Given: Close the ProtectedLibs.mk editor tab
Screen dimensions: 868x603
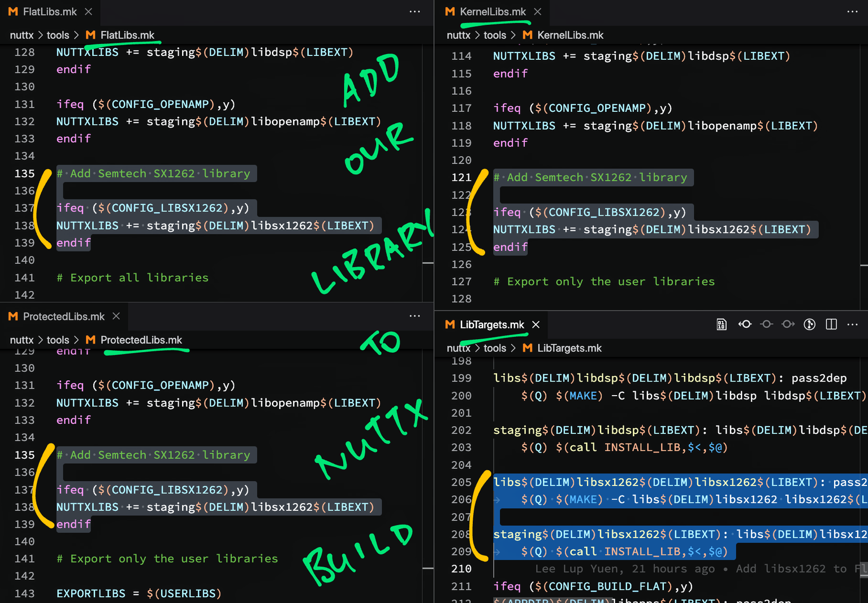Looking at the screenshot, I should point(116,316).
